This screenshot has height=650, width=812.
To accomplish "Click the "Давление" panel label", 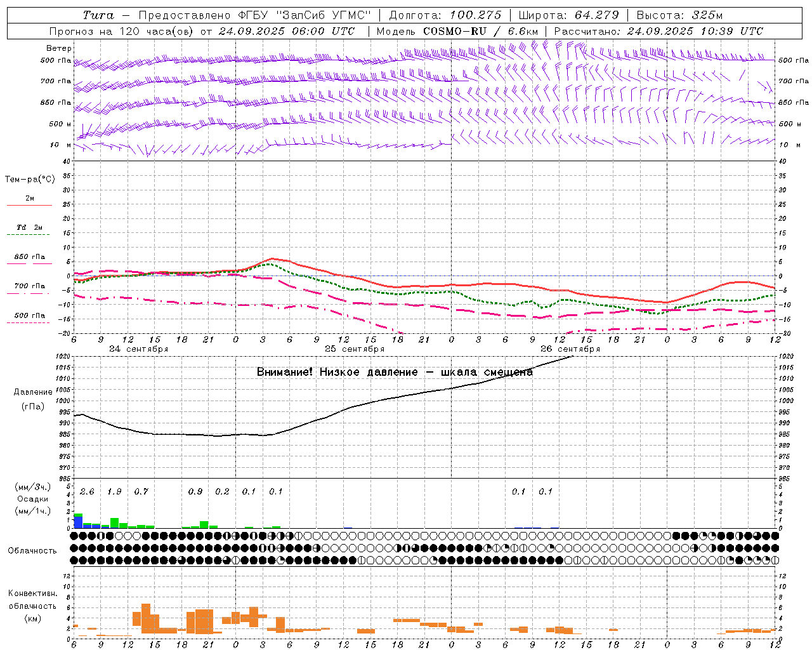I will click(x=33, y=392).
